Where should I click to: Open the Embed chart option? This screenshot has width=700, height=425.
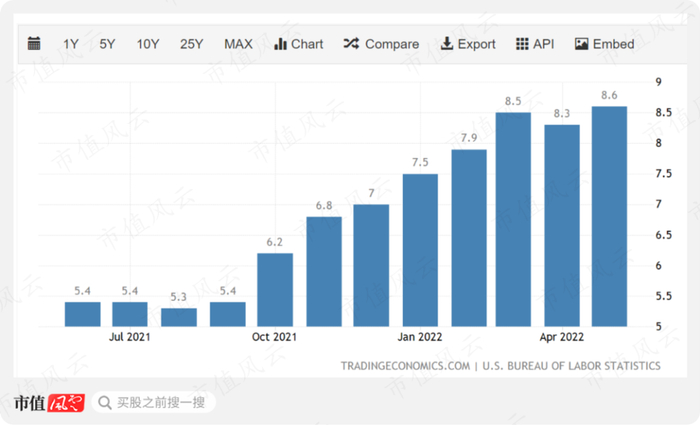(604, 44)
